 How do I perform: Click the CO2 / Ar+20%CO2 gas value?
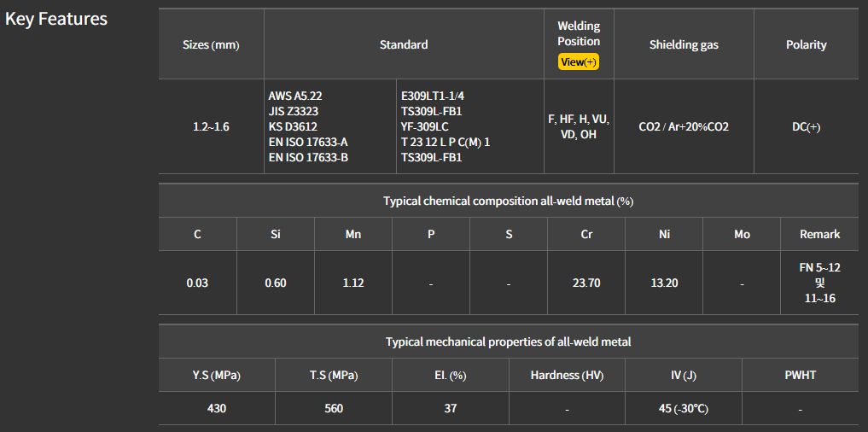point(684,126)
